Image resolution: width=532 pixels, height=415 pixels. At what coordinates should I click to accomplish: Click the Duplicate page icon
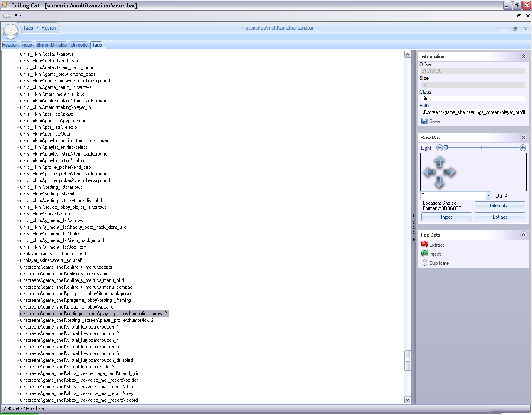[425, 263]
